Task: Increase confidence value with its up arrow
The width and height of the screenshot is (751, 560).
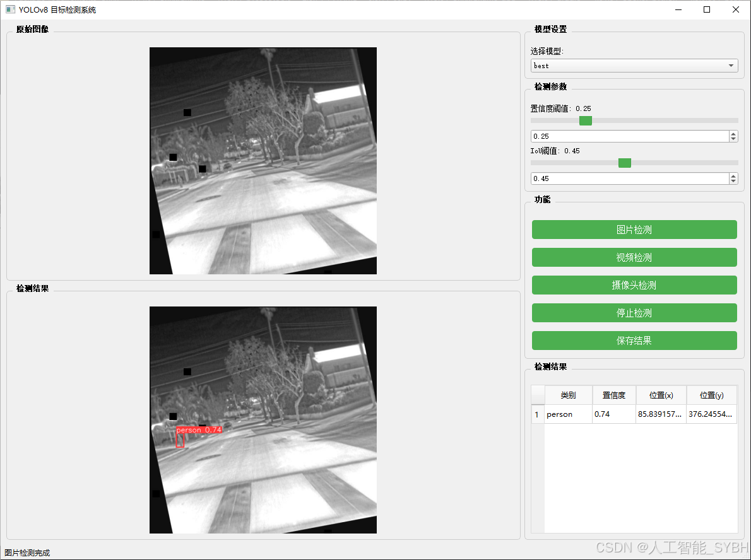Action: pyautogui.click(x=733, y=134)
